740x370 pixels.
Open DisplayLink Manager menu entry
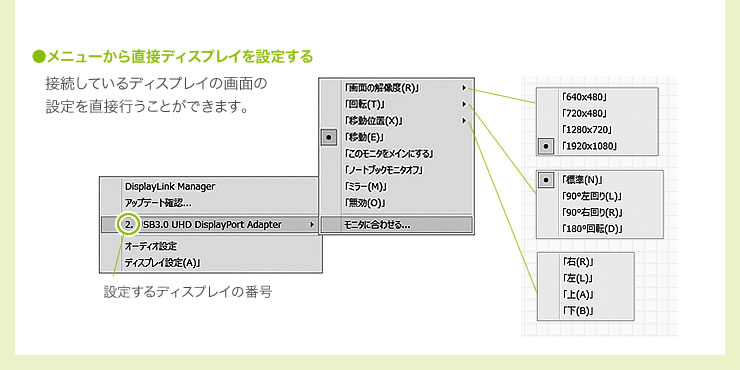click(210, 186)
